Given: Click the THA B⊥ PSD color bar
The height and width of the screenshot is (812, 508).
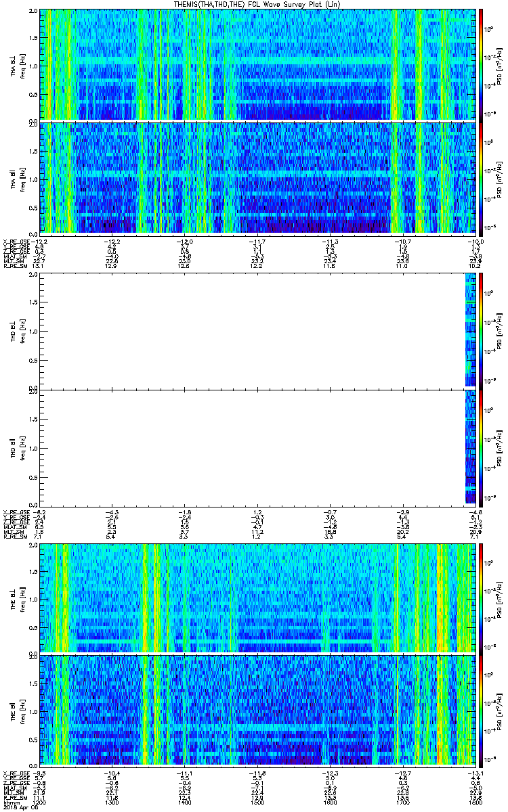Looking at the screenshot, I should (482, 64).
